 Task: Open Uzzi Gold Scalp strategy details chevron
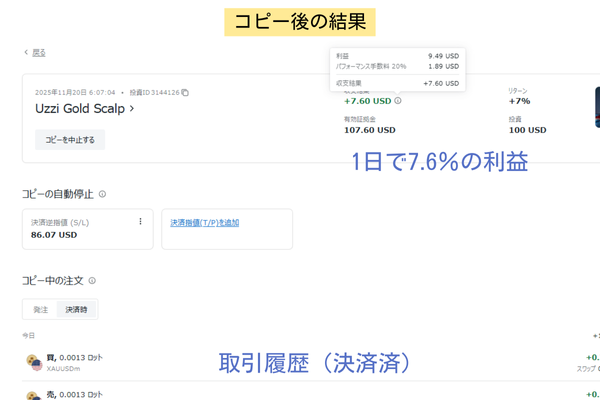coord(132,109)
